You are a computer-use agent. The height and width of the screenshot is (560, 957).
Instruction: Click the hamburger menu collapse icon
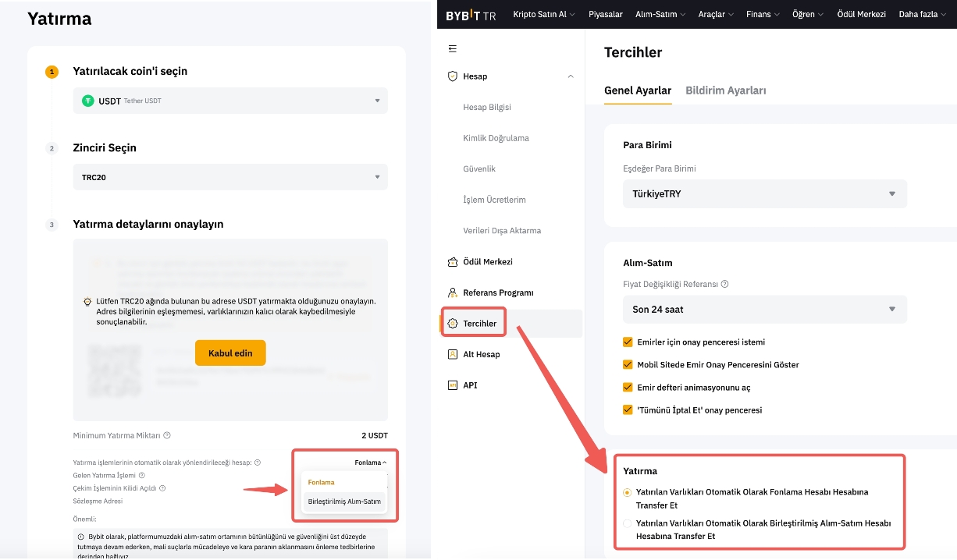[x=452, y=49]
